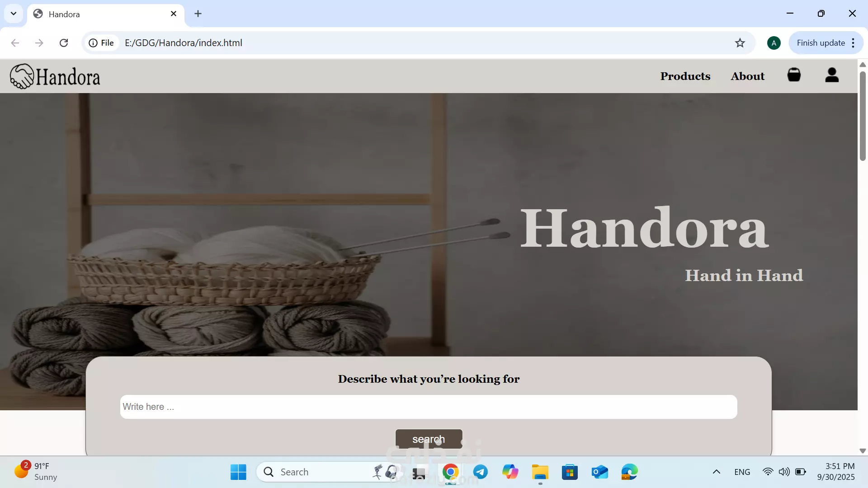Screen dimensions: 868x488
Task: Open Chrome menu three-dot button
Action: (853, 43)
